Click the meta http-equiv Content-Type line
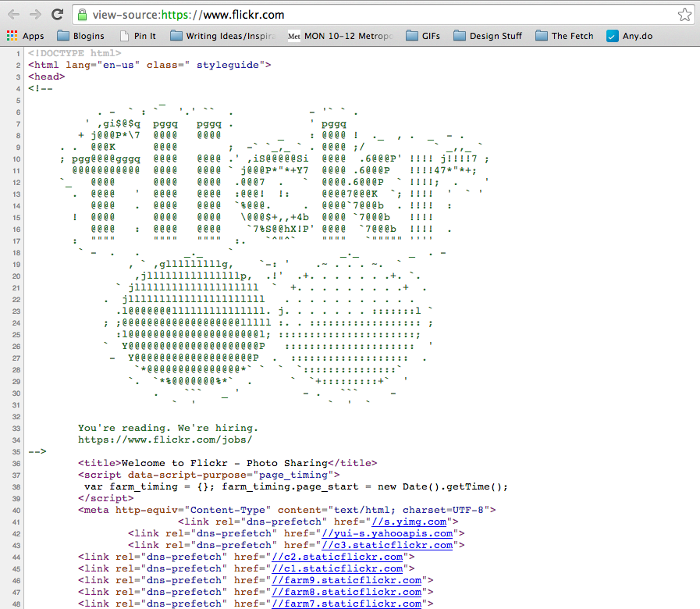 coord(287,510)
